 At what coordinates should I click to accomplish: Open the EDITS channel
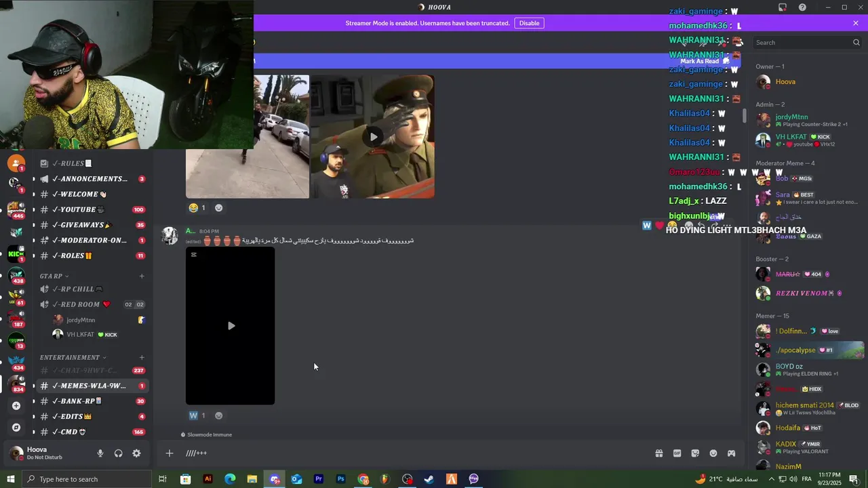coord(92,416)
